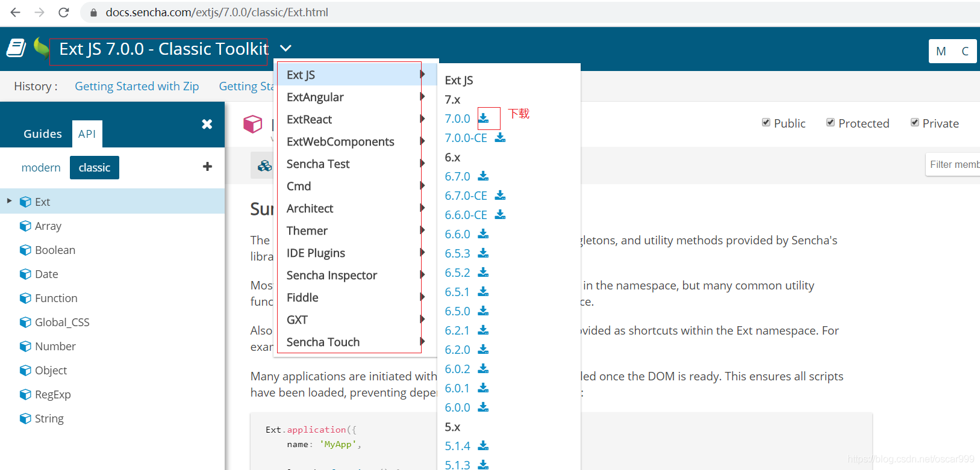Select GXT menu entry
Viewport: 980px width, 470px height.
pyautogui.click(x=357, y=320)
